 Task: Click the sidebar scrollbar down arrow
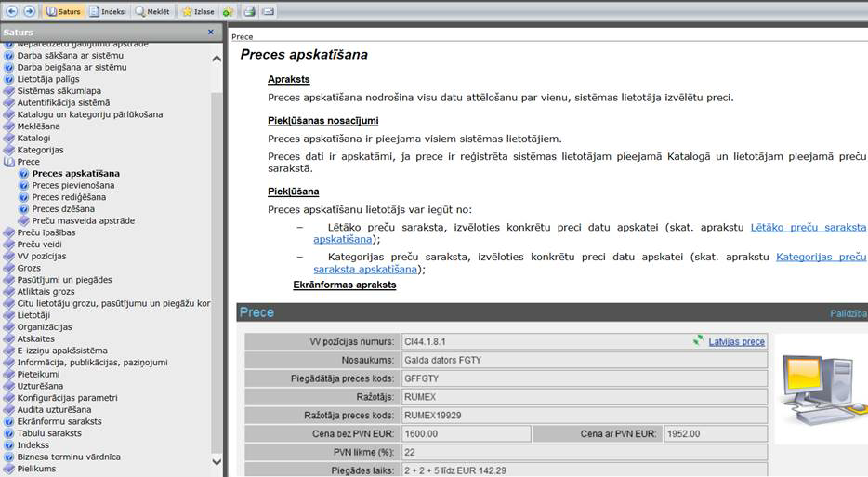(x=217, y=461)
